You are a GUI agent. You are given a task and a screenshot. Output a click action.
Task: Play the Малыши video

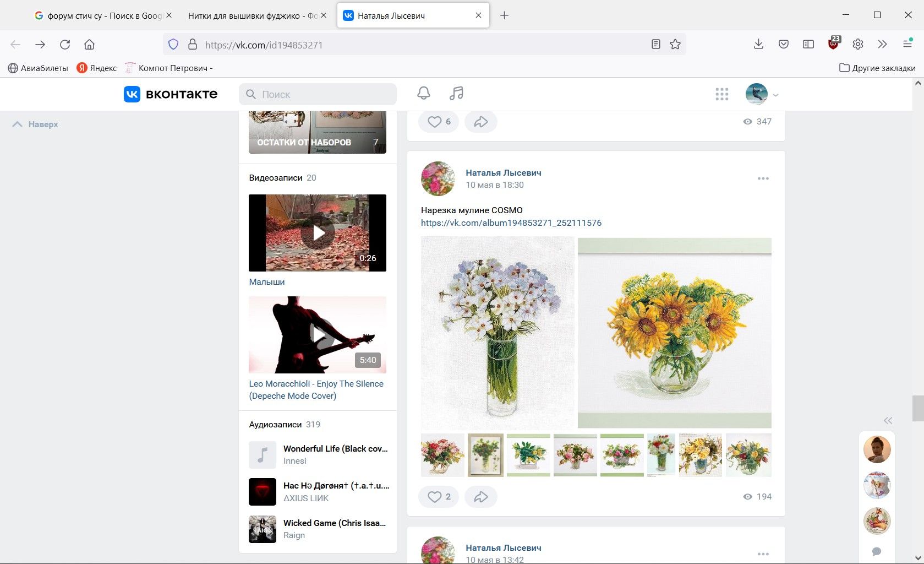click(x=318, y=233)
